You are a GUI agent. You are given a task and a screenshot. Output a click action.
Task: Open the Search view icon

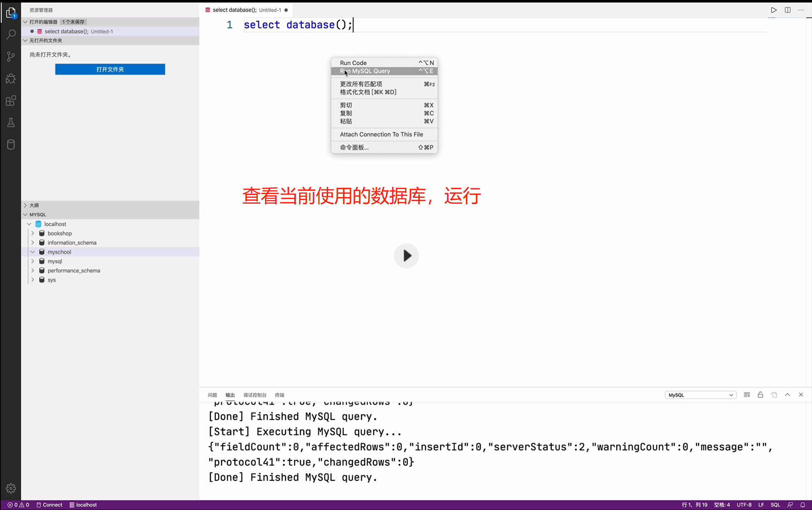pos(11,34)
